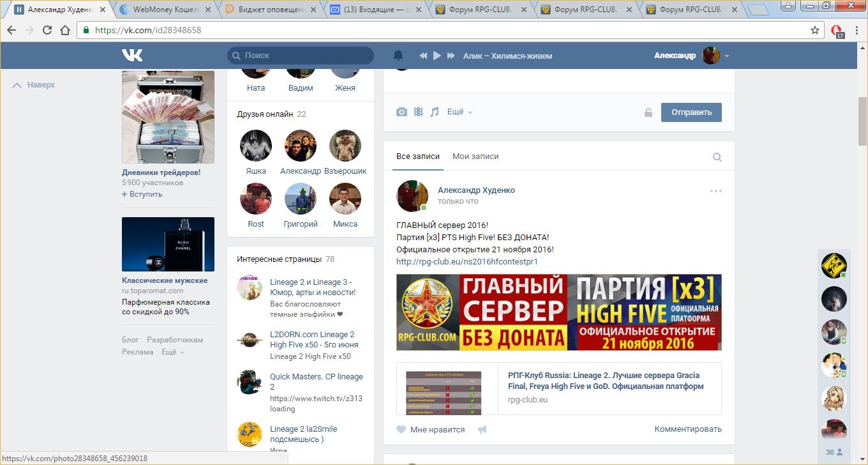The height and width of the screenshot is (465, 868).
Task: Join group via Вступить link
Action: (142, 194)
